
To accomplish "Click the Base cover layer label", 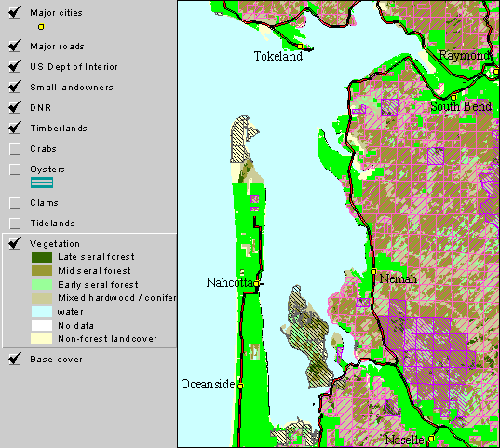I will point(57,360).
